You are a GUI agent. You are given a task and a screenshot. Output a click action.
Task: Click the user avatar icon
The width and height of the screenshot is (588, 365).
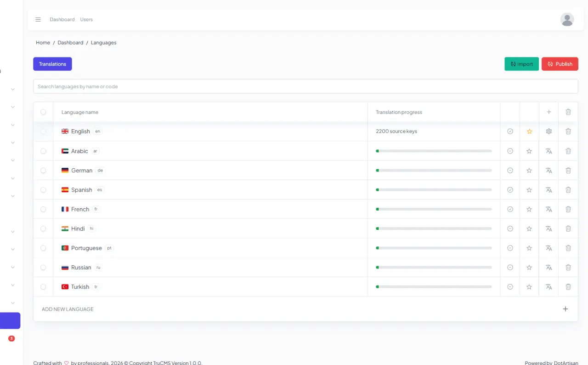coord(567,19)
